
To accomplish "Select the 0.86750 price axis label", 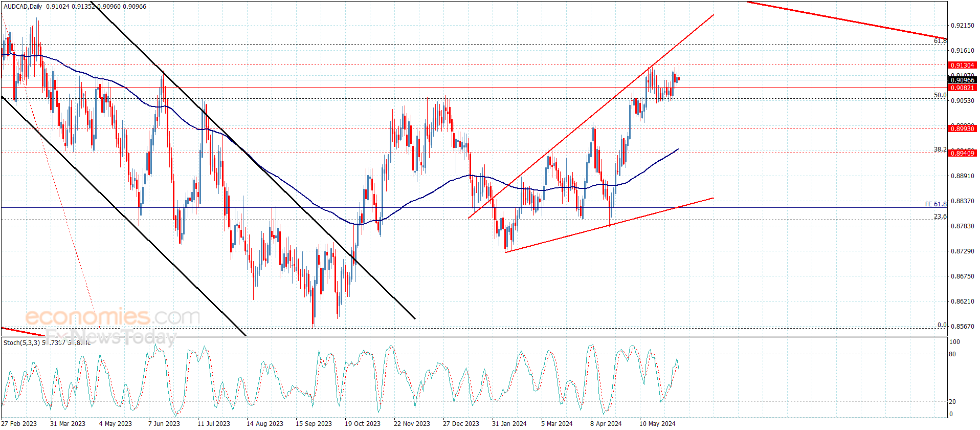I will (x=962, y=276).
